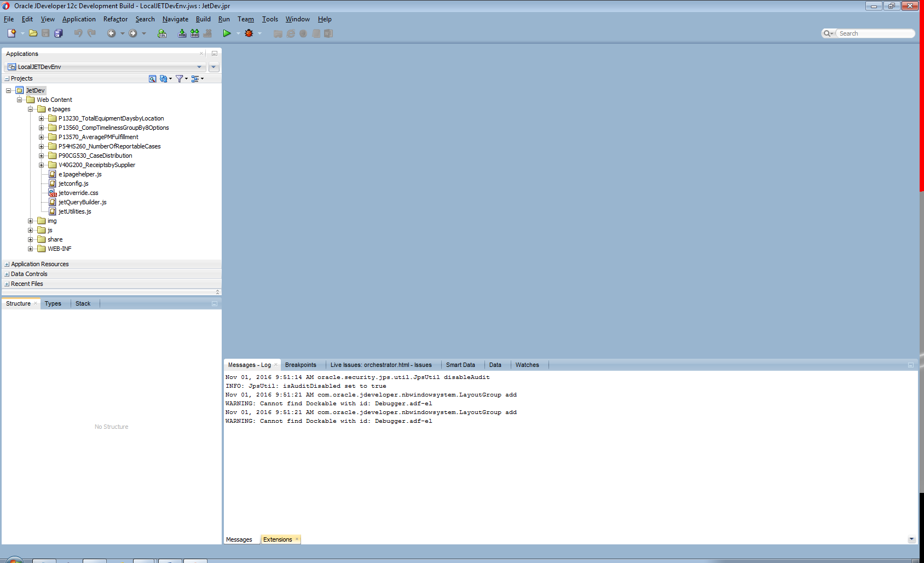924x563 pixels.
Task: Open the Refactor menu
Action: tap(115, 19)
